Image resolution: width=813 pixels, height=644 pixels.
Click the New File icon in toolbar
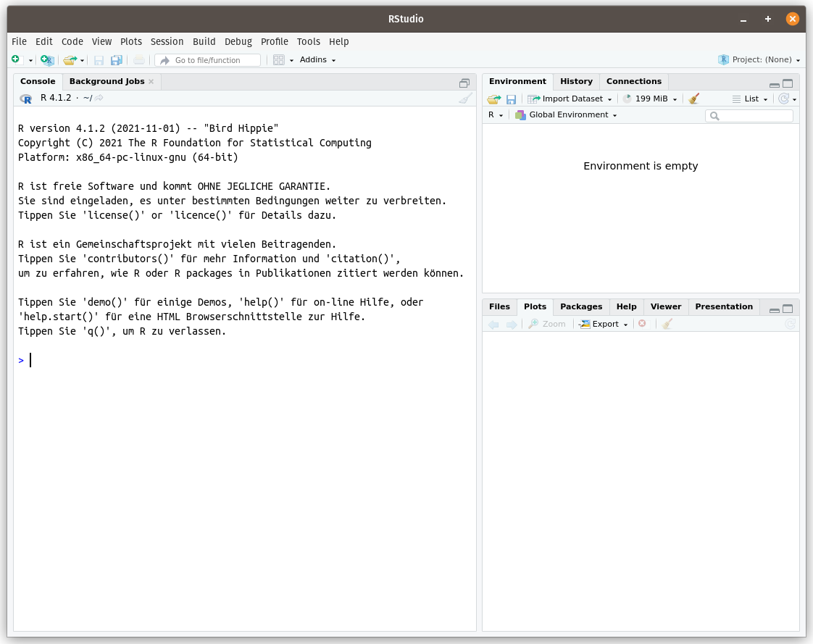coord(16,60)
